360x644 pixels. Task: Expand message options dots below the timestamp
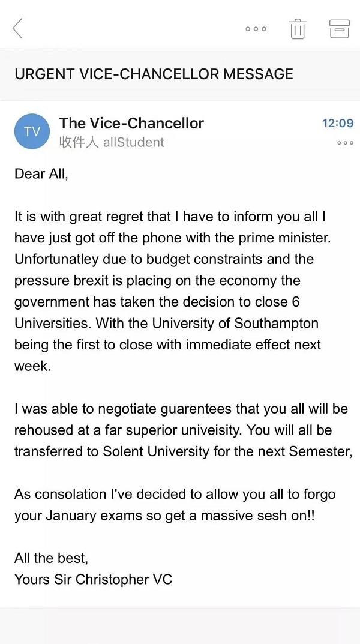click(345, 143)
